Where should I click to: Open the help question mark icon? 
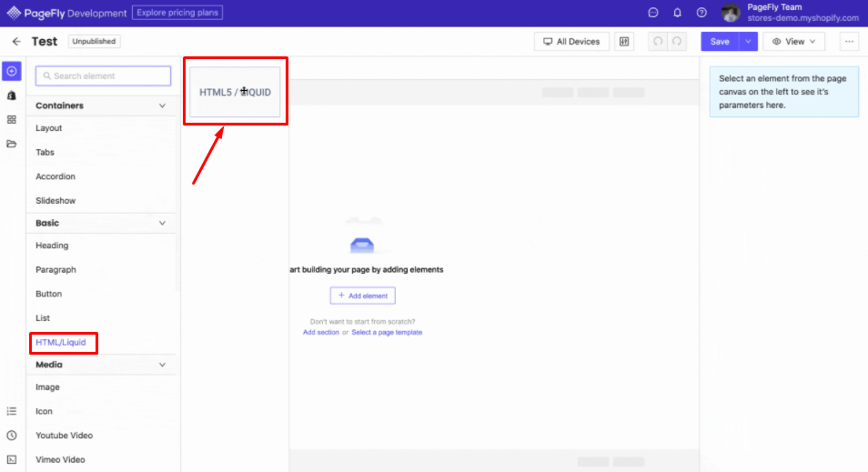click(x=701, y=13)
